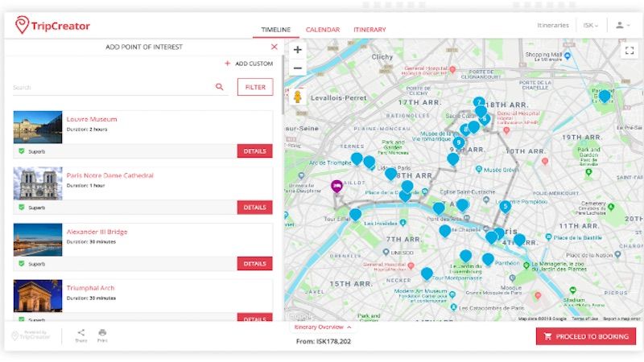Click the Filter button
644x362 pixels.
tap(255, 87)
